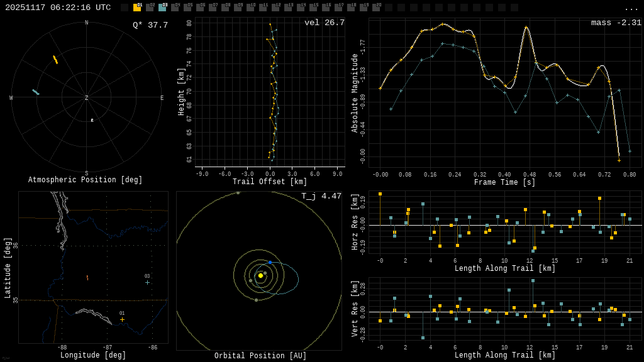
Task: Open the three-dots overflow menu
Action: [631, 8]
